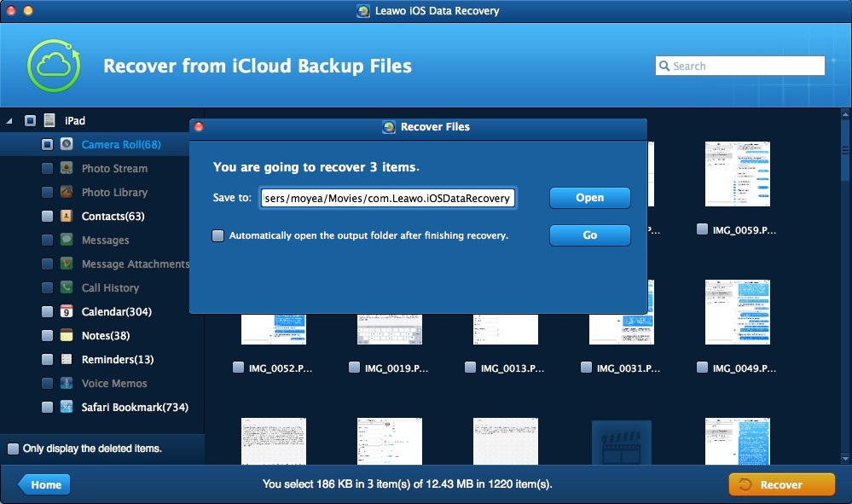
Task: Click the Save to path field
Action: coord(388,198)
